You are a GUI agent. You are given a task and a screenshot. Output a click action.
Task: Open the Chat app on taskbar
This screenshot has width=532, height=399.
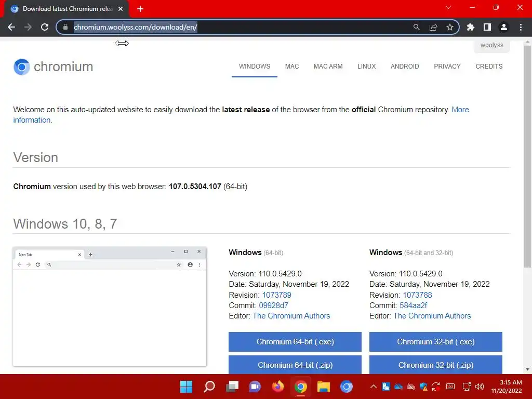click(255, 387)
